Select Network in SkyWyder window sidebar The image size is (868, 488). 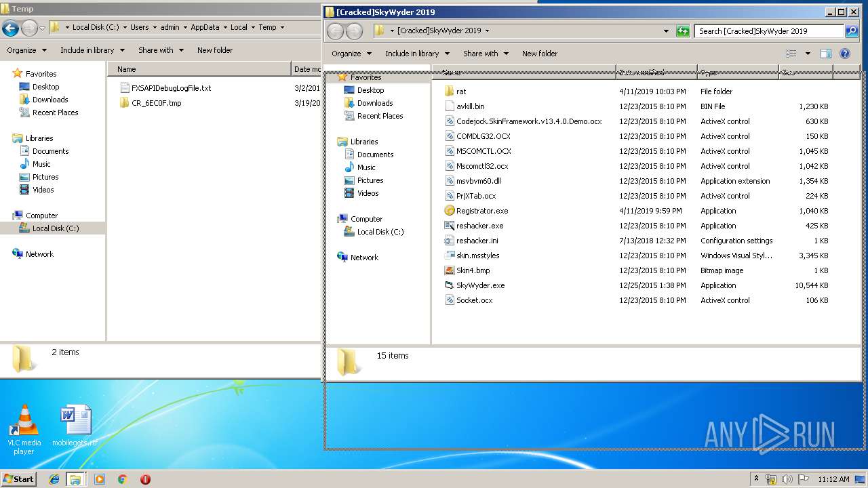click(365, 258)
